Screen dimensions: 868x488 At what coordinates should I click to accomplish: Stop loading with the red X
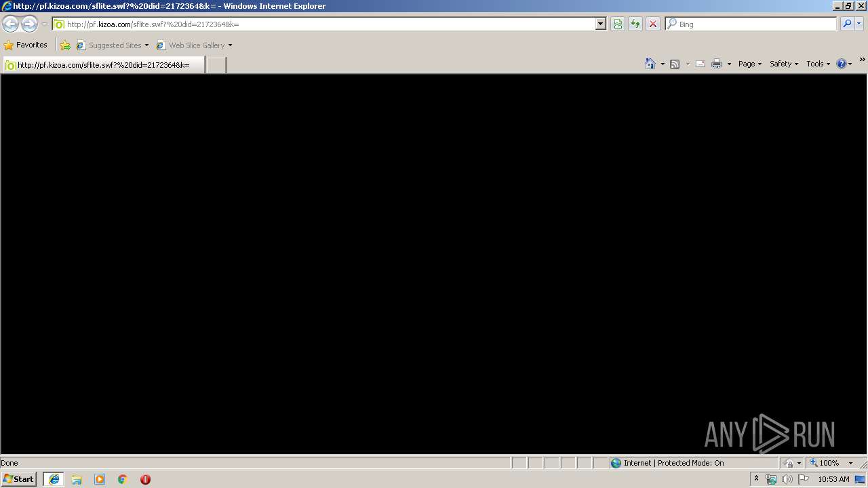pyautogui.click(x=653, y=24)
